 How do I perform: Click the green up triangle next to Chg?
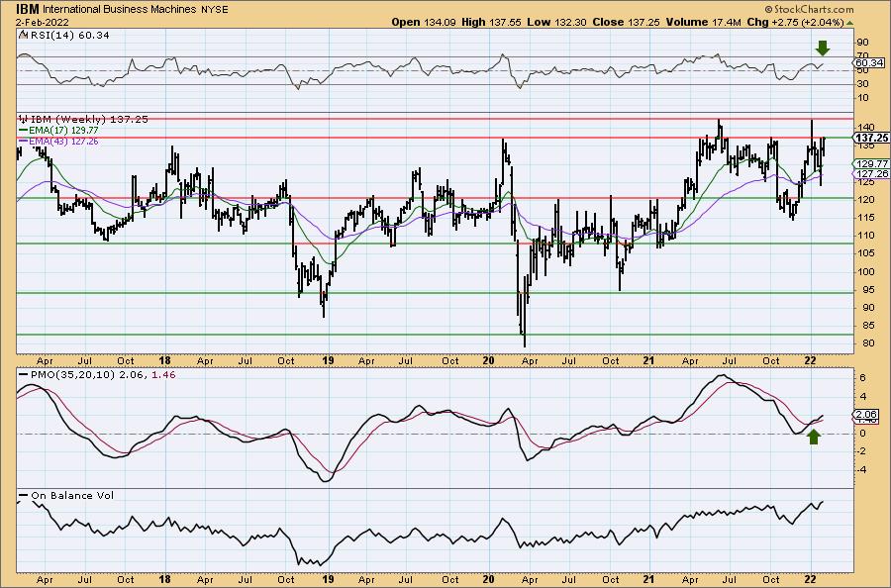click(850, 23)
